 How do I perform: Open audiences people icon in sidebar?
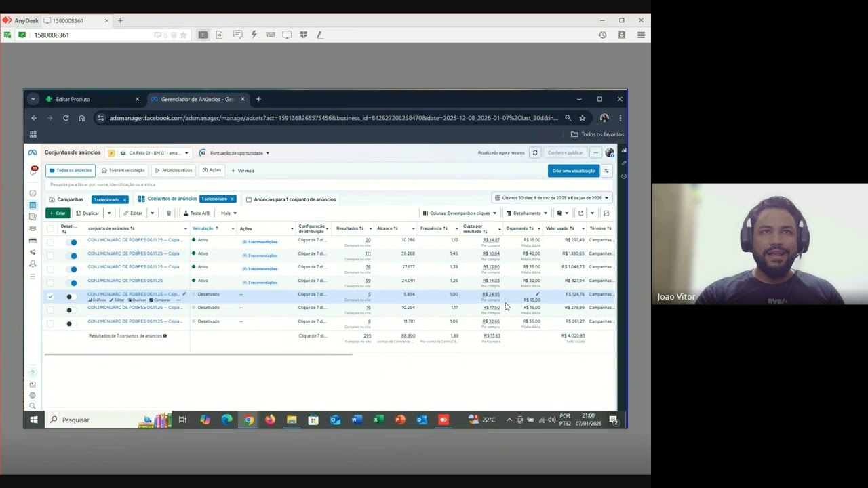click(33, 228)
